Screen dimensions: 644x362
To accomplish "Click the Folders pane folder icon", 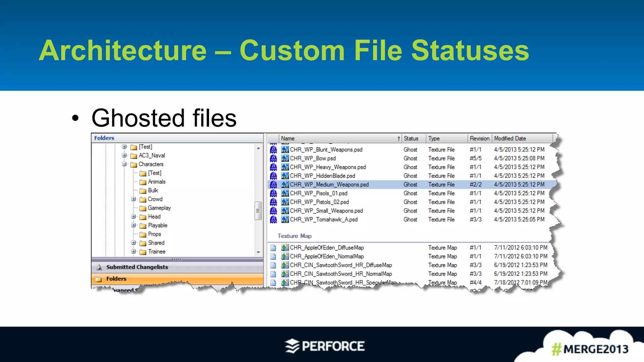I will tap(99, 279).
